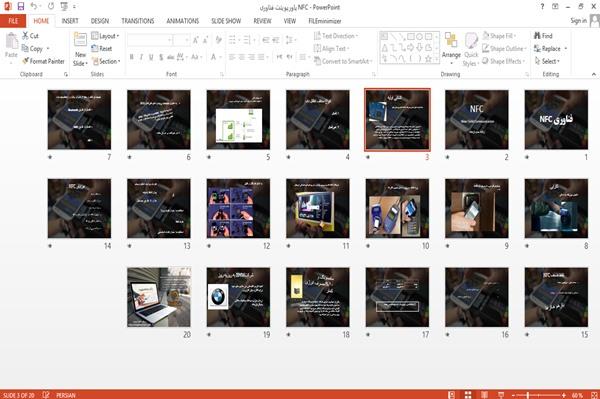
Task: Click Sign in link
Action: click(578, 21)
